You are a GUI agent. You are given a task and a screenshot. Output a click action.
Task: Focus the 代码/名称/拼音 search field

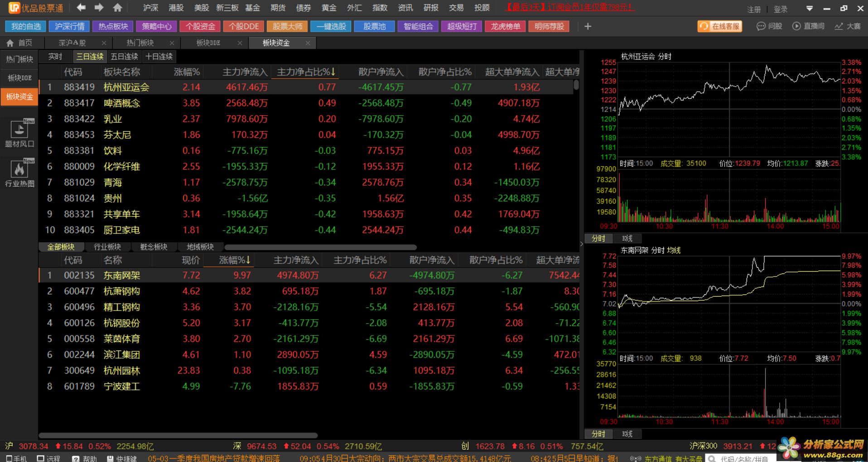(743, 458)
